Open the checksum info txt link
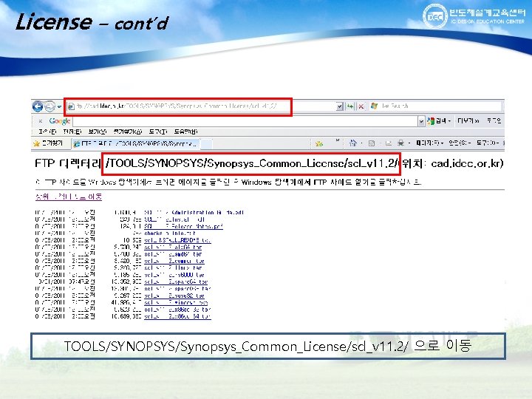The width and height of the screenshot is (532, 399). click(x=170, y=233)
